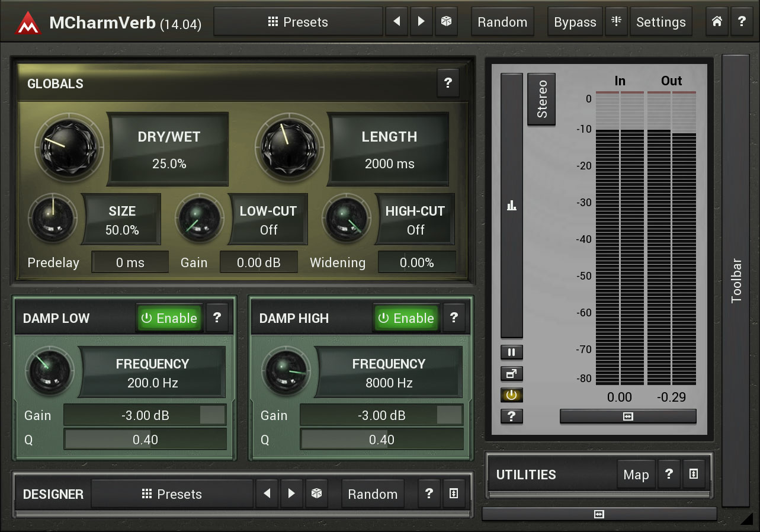The image size is (760, 532).
Task: Go to previous Designer preset
Action: pyautogui.click(x=267, y=493)
